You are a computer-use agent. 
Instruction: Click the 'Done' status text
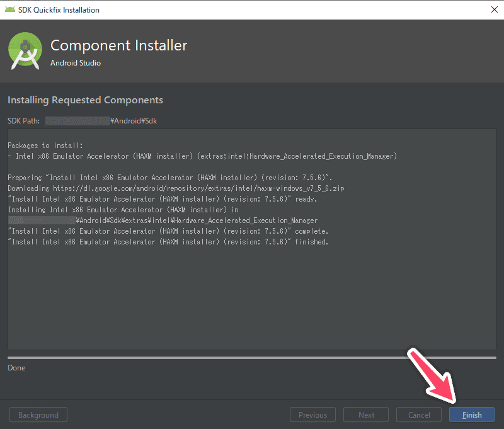point(16,368)
